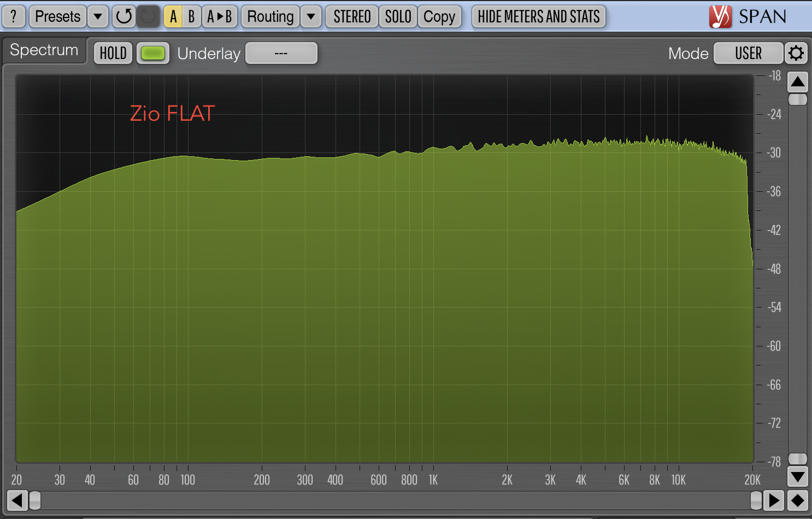Select the Spectrum tab
This screenshot has width=812, height=519.
tap(44, 50)
